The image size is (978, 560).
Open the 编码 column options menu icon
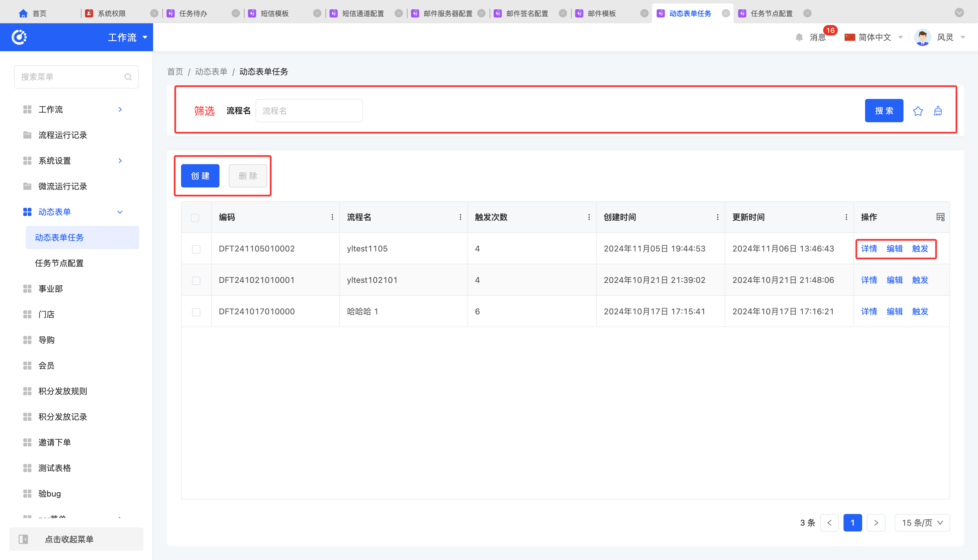(332, 217)
